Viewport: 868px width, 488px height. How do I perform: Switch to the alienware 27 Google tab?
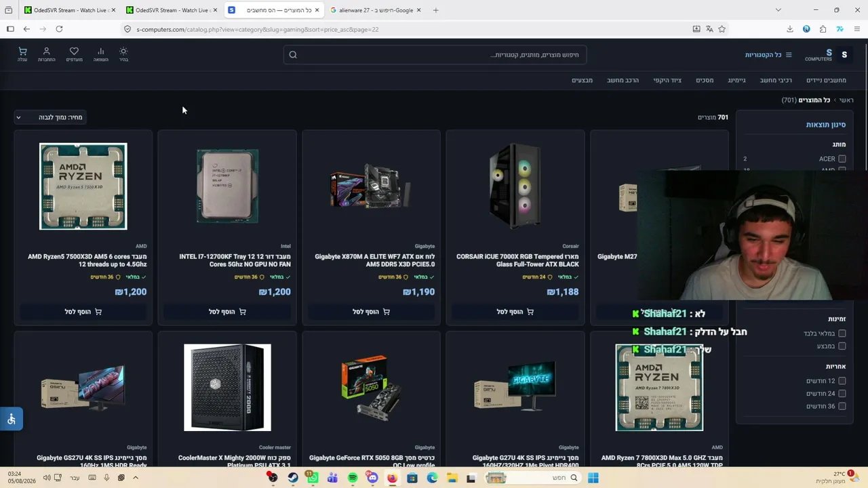(x=375, y=10)
